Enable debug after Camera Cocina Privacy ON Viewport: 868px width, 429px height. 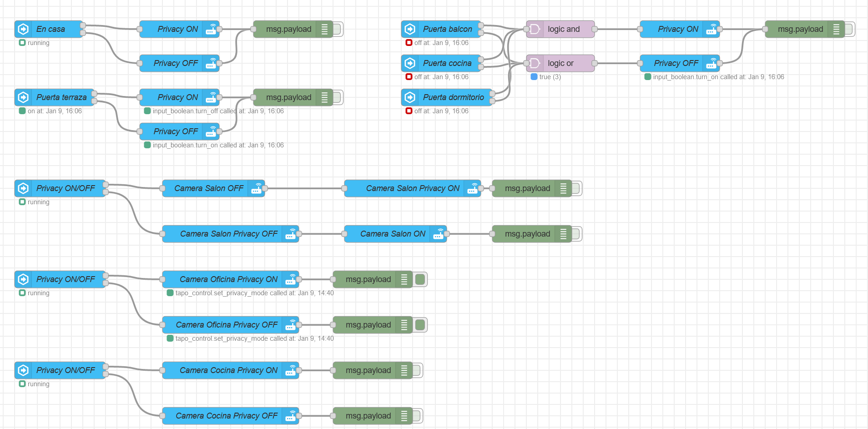point(417,370)
